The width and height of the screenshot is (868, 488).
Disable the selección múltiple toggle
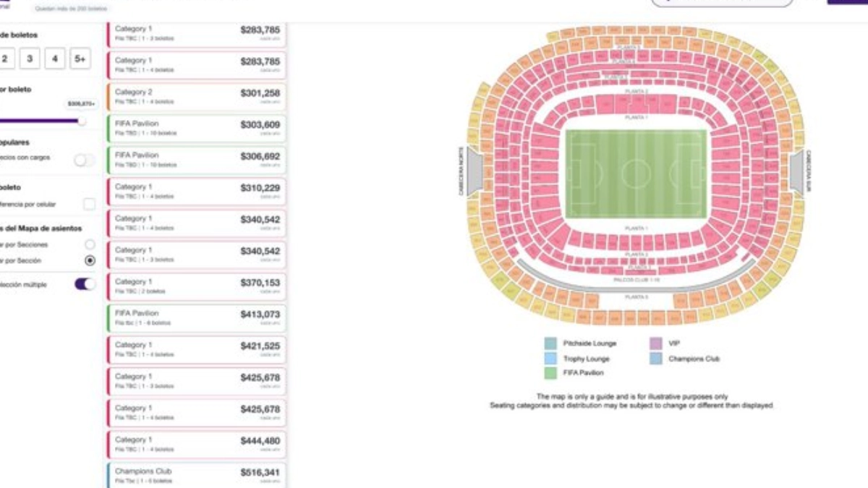(85, 284)
